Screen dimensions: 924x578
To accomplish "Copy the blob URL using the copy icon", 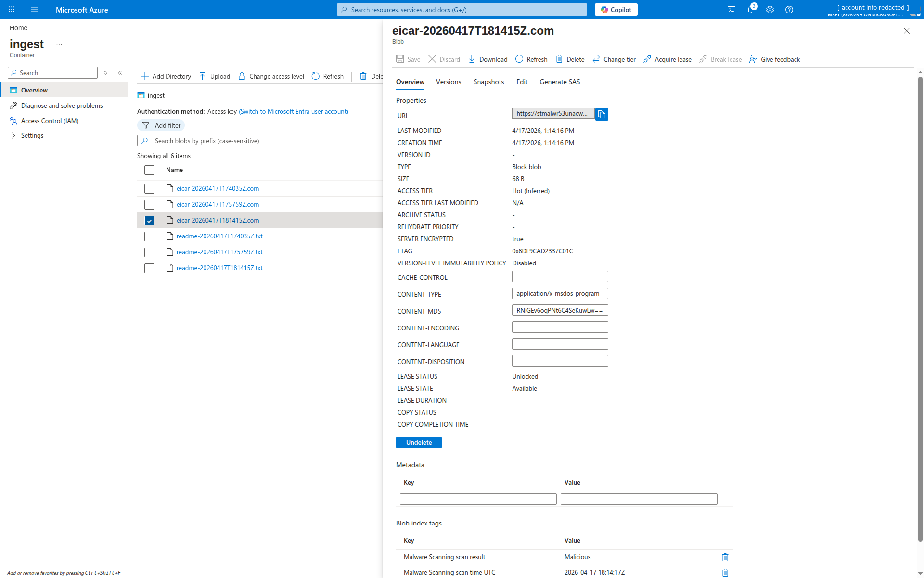I will [x=602, y=114].
